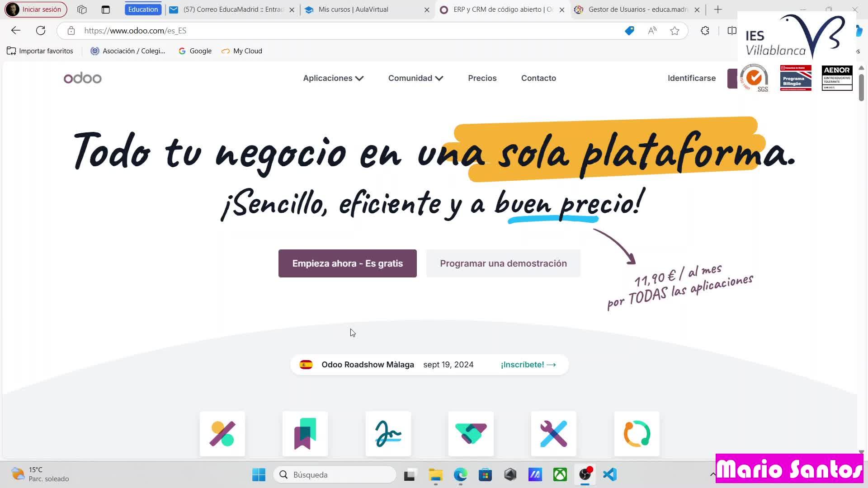
Task: Open the handshake CRM app icon
Action: pyautogui.click(x=471, y=434)
